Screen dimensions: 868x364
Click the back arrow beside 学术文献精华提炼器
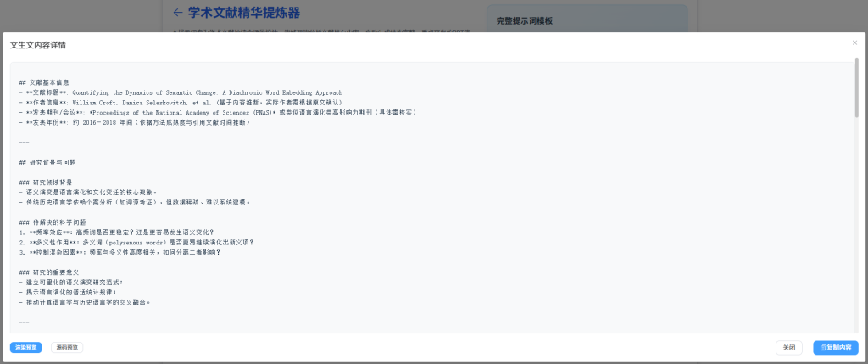click(177, 13)
